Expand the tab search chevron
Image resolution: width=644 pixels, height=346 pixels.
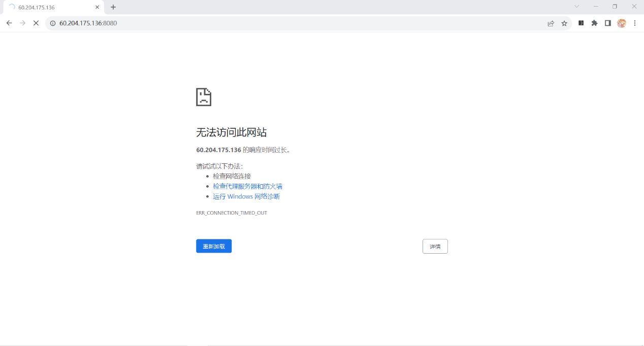pos(576,7)
